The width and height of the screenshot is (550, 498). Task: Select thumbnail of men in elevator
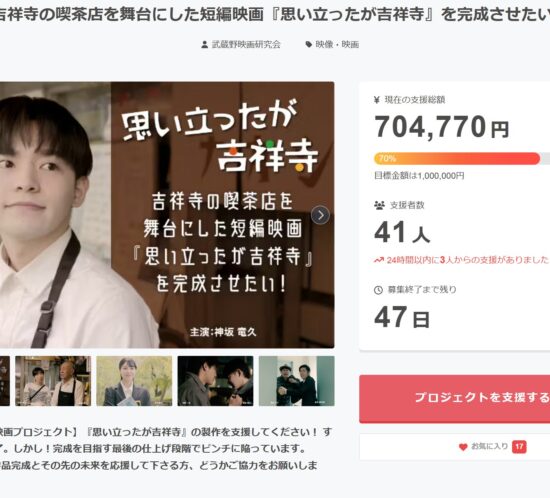[297, 381]
